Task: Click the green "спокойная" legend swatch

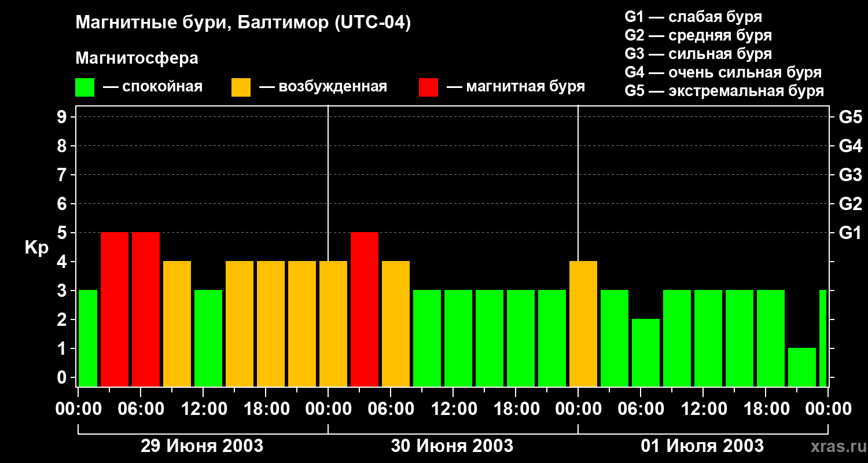Action: pos(84,87)
